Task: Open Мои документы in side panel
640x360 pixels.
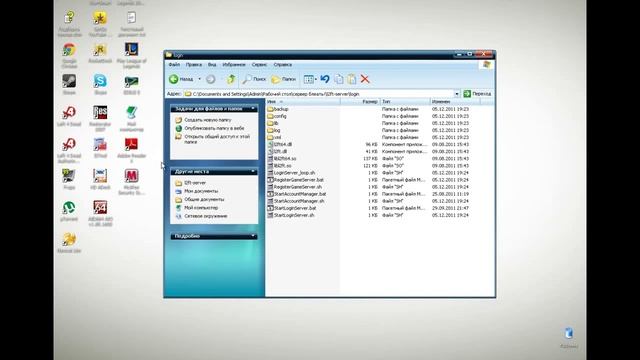Action: [201, 191]
